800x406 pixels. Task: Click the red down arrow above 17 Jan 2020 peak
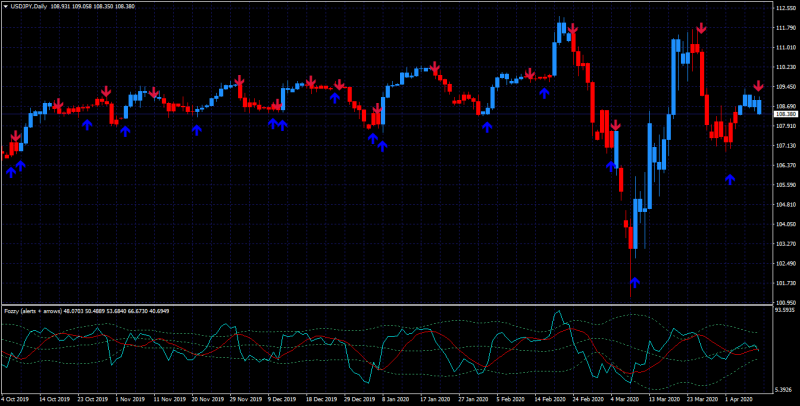click(x=434, y=67)
